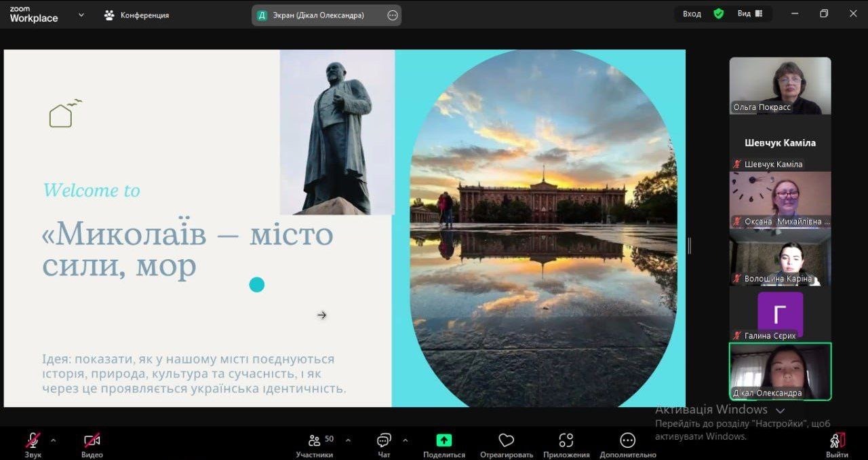
Task: Open the Chat panel
Action: (x=384, y=440)
